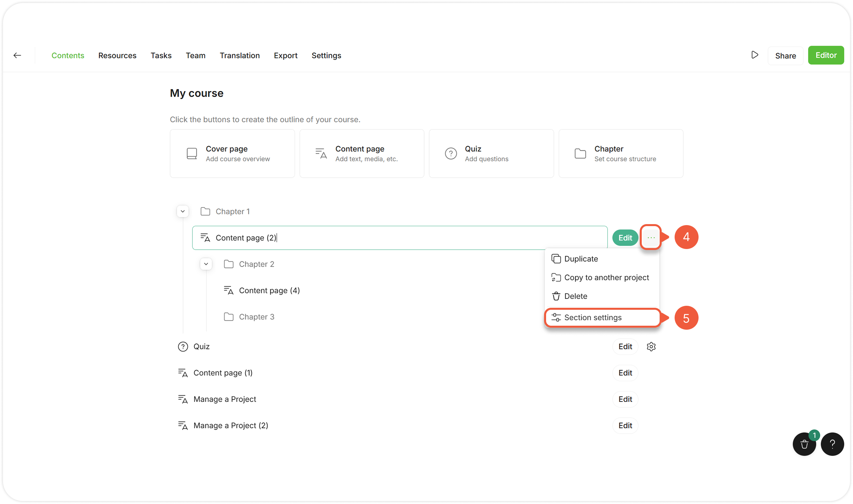Add a Cover page card
The width and height of the screenshot is (853, 504).
point(232,153)
